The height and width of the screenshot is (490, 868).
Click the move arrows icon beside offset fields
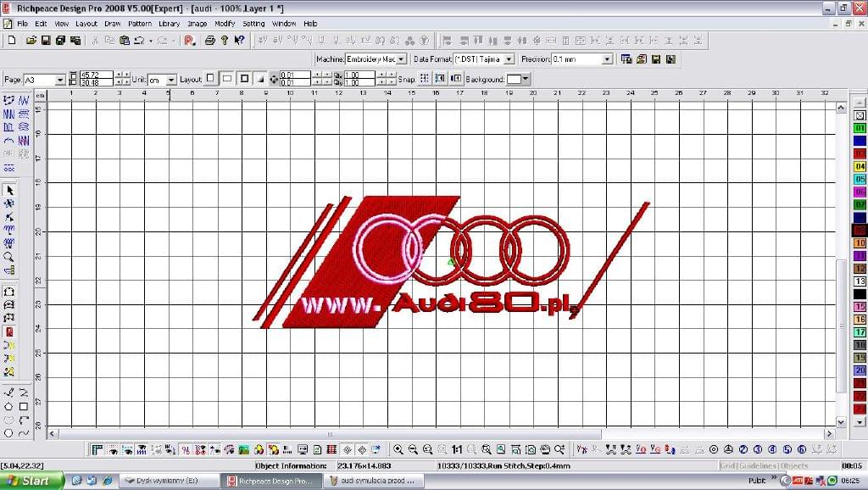click(x=274, y=79)
